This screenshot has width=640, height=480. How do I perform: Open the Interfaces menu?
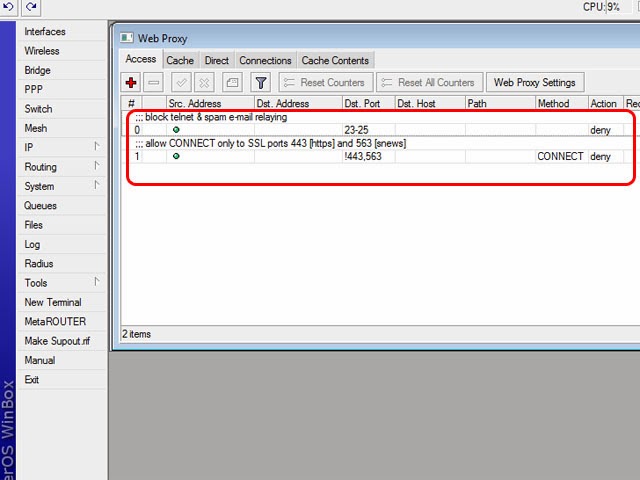pyautogui.click(x=61, y=31)
